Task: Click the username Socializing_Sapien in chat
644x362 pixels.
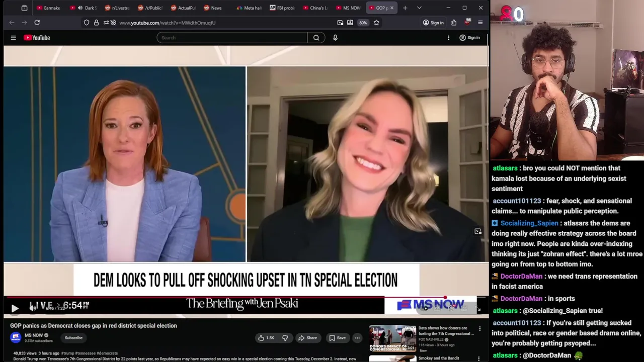Action: (529, 223)
